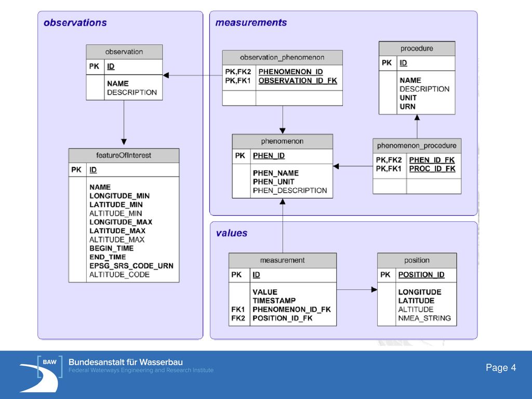Click the PHEN_ID_FK key field
The height and width of the screenshot is (399, 532).
[432, 160]
